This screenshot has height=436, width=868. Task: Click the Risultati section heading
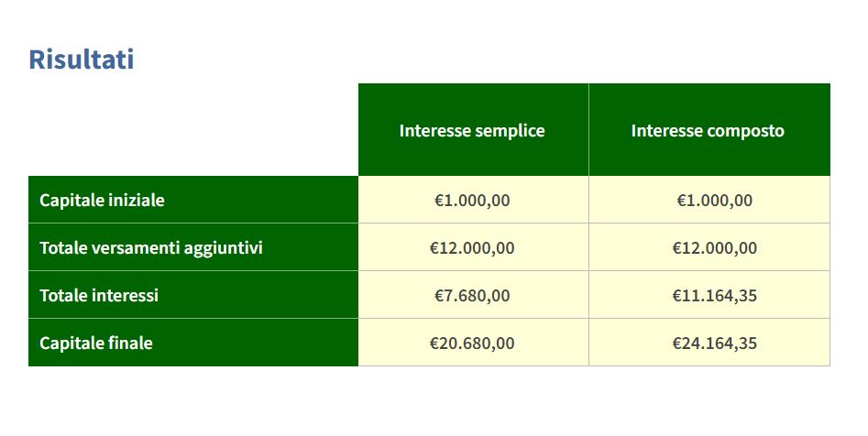[82, 60]
